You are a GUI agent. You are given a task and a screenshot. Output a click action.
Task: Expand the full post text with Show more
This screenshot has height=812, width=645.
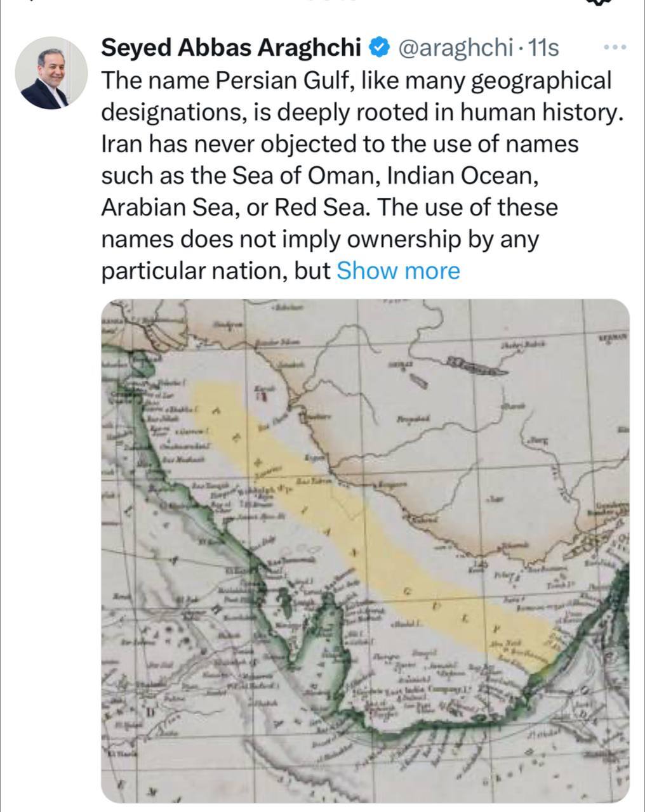399,270
